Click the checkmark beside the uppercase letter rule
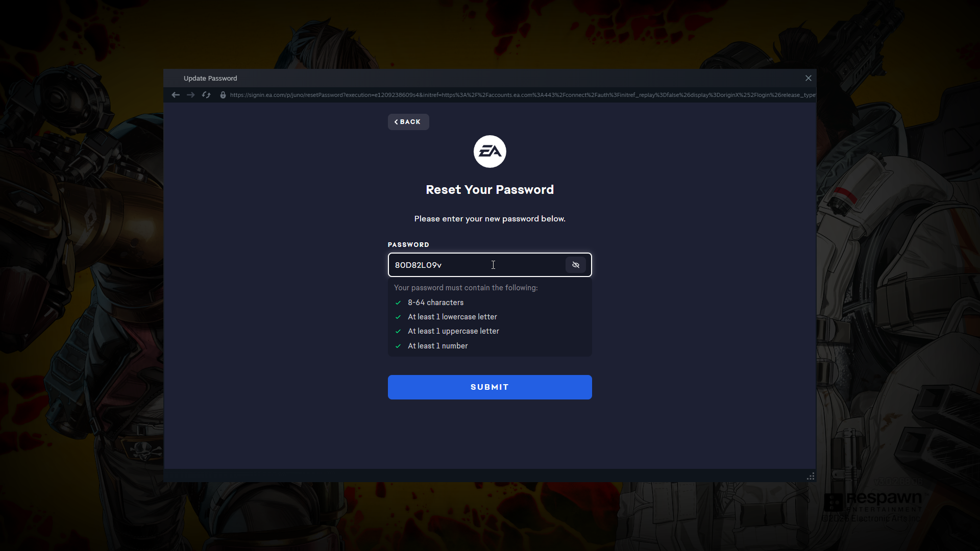980x551 pixels. (398, 331)
